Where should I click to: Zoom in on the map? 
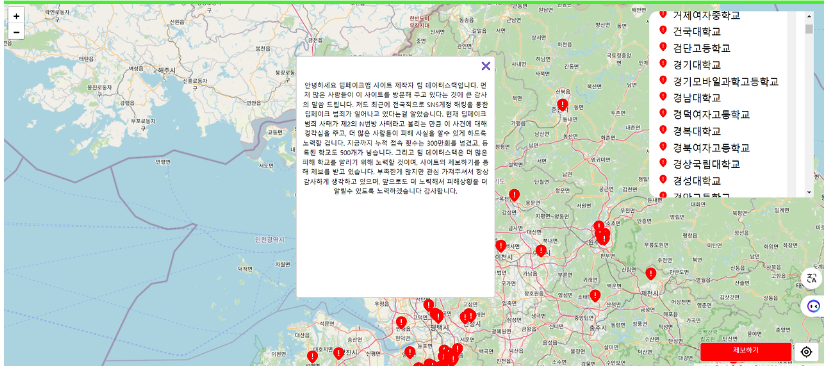tap(16, 16)
